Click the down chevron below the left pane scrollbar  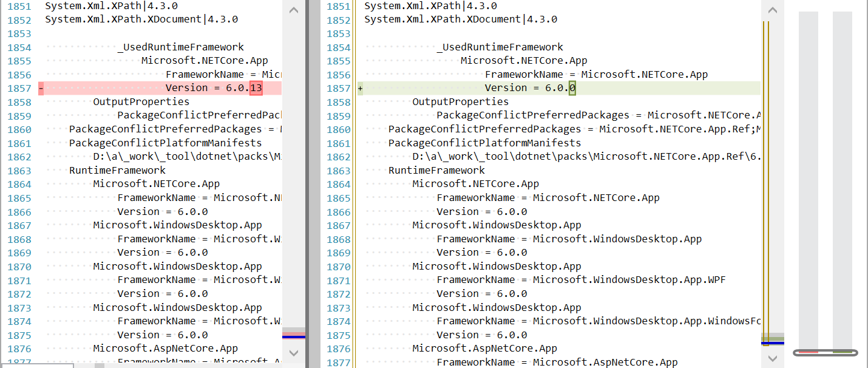[x=294, y=353]
